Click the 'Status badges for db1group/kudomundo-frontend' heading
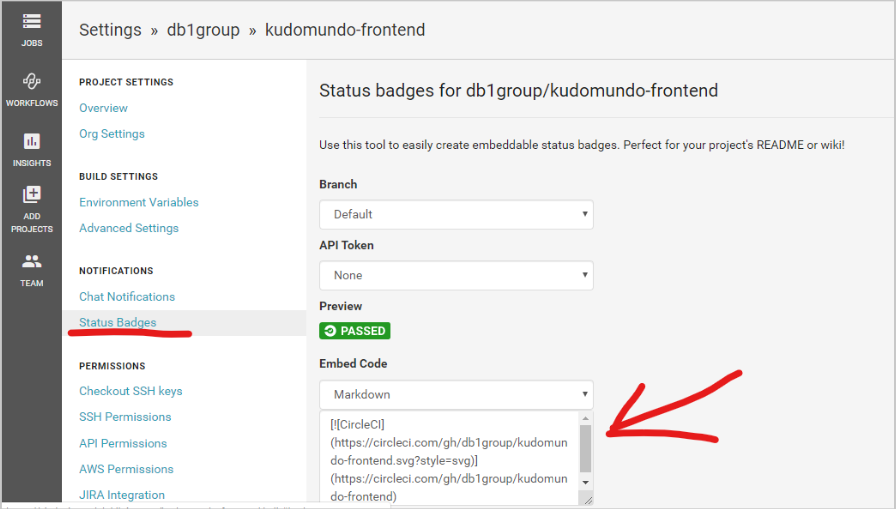Screen dimensions: 896x509 [518, 90]
